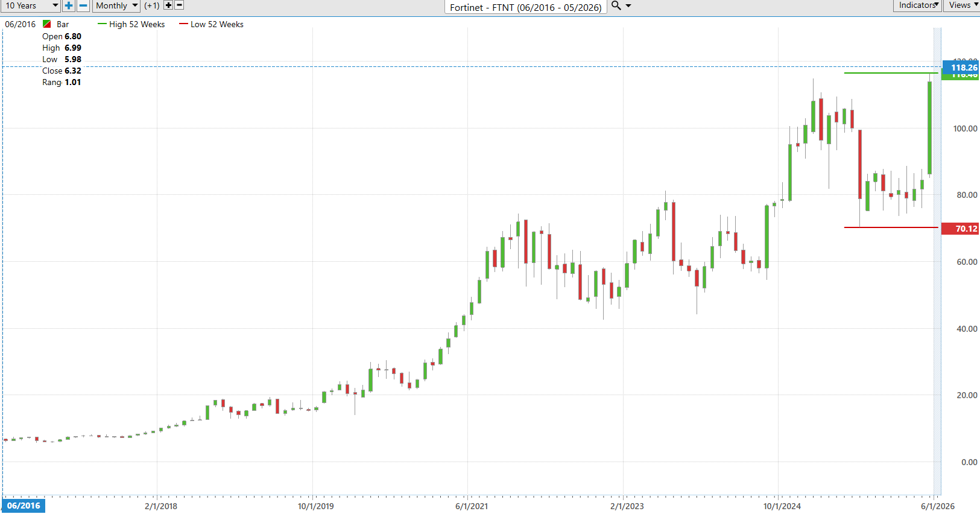980x517 pixels.
Task: Click the 118.26 current price tag
Action: (x=961, y=68)
